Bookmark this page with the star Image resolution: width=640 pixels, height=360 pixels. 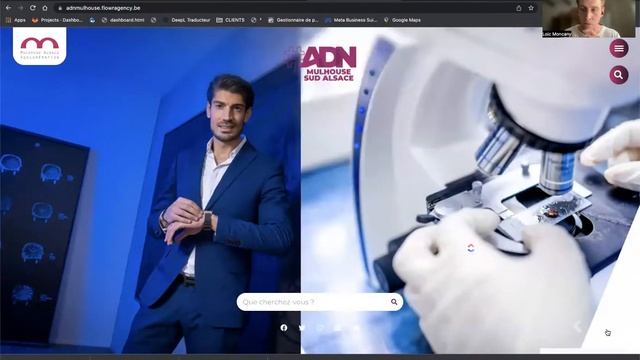click(531, 8)
